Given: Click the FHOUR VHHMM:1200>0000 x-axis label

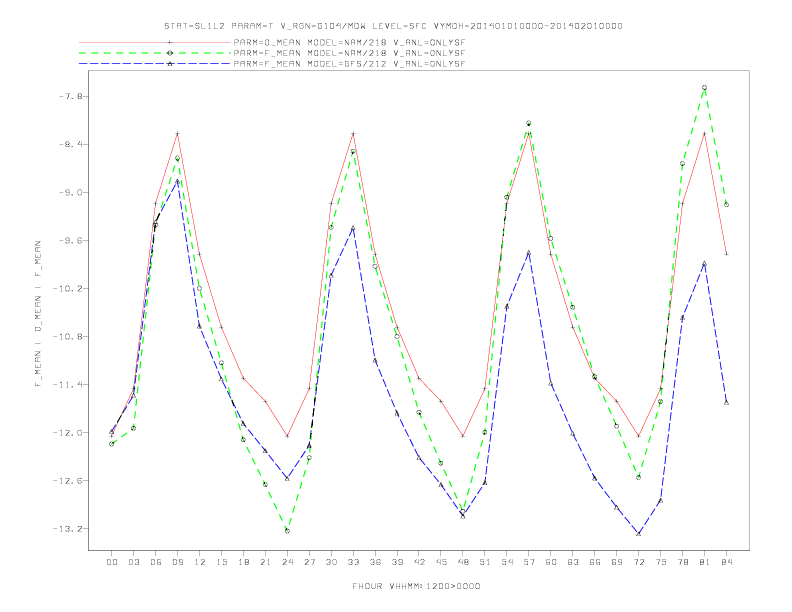Looking at the screenshot, I should [x=416, y=586].
